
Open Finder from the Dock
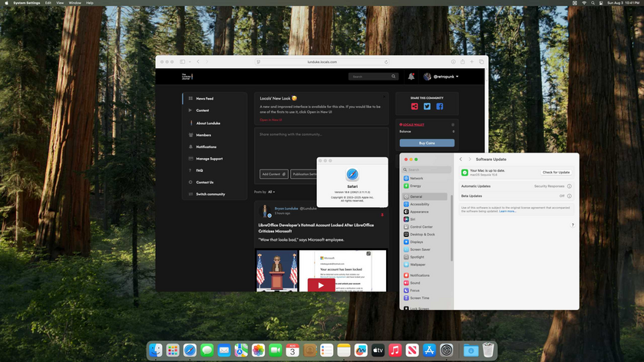(156, 350)
